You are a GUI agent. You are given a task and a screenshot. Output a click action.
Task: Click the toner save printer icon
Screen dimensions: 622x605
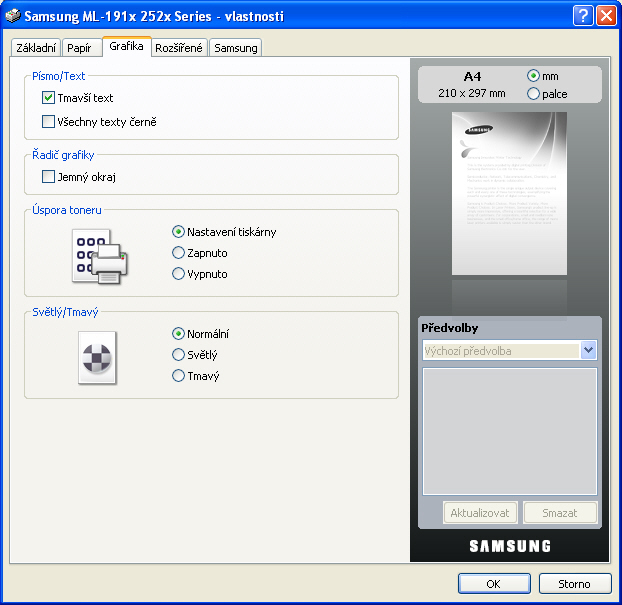click(x=100, y=255)
